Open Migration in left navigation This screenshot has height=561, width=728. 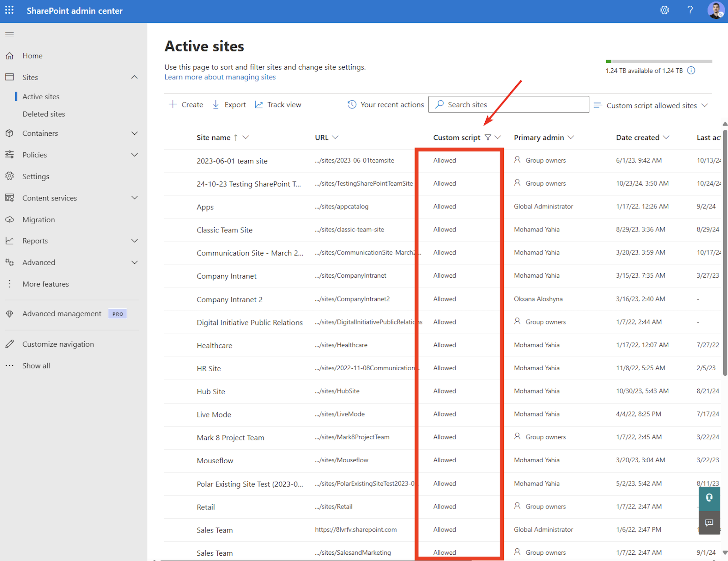(39, 219)
